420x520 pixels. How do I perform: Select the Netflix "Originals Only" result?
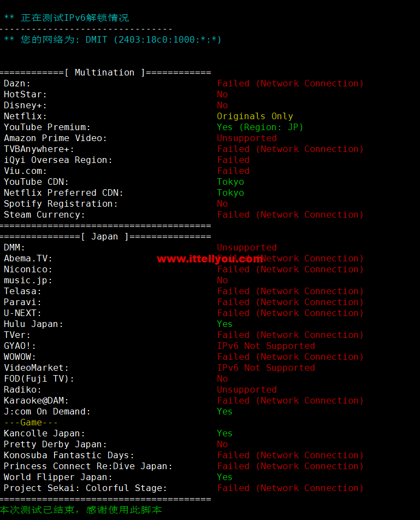click(x=255, y=116)
